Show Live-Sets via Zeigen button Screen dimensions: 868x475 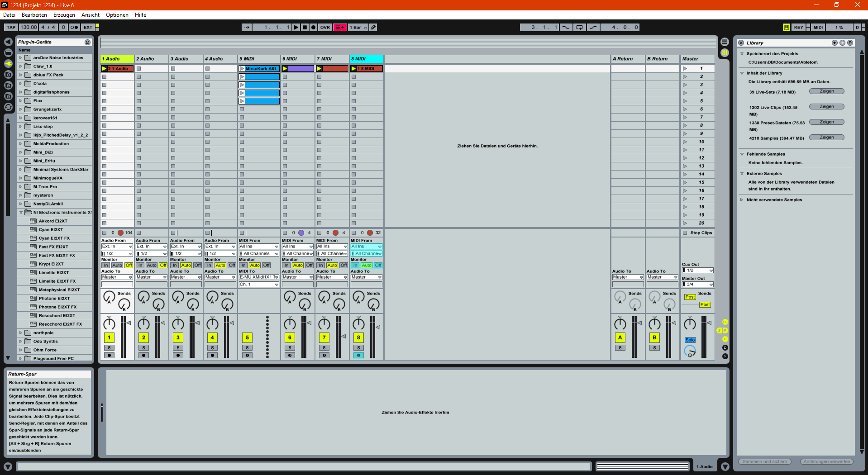click(826, 91)
